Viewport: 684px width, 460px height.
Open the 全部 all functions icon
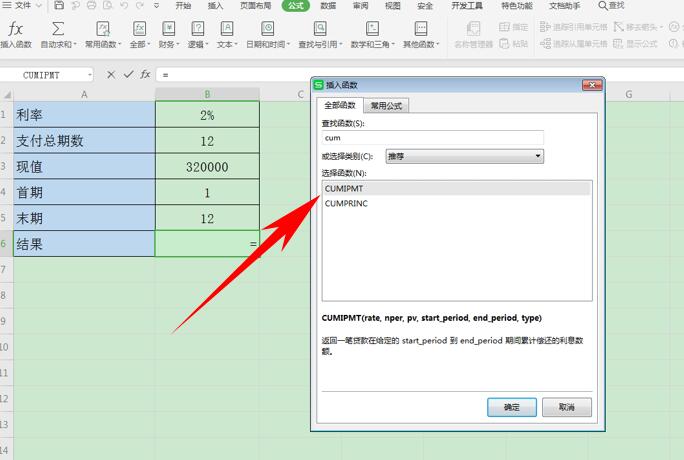tap(139, 29)
